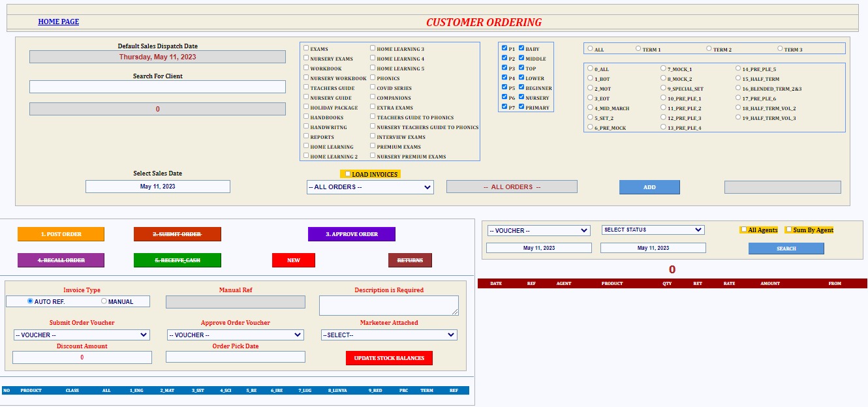Check the WORKBOOK option

306,68
